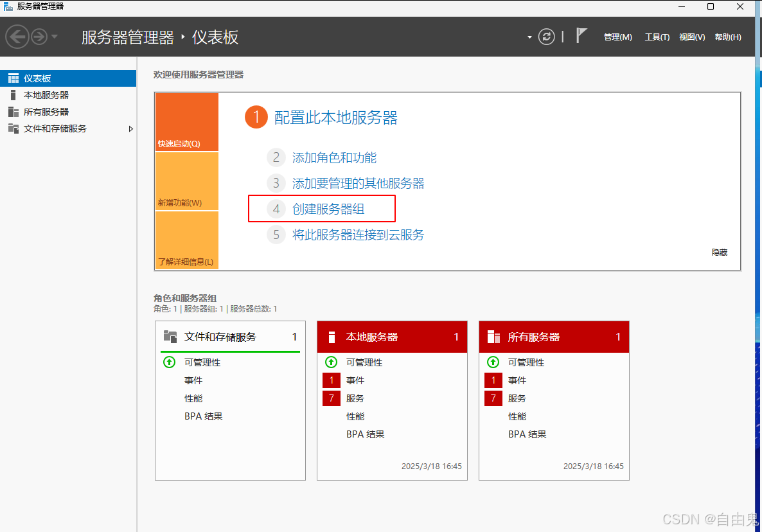Hide the welcome tile via 隐藏
762x532 pixels.
coord(720,252)
